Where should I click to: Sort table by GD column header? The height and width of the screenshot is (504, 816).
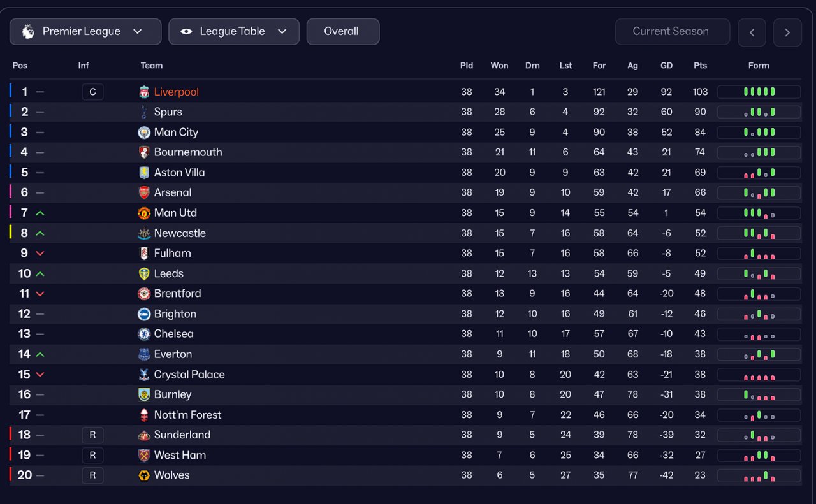coord(666,66)
